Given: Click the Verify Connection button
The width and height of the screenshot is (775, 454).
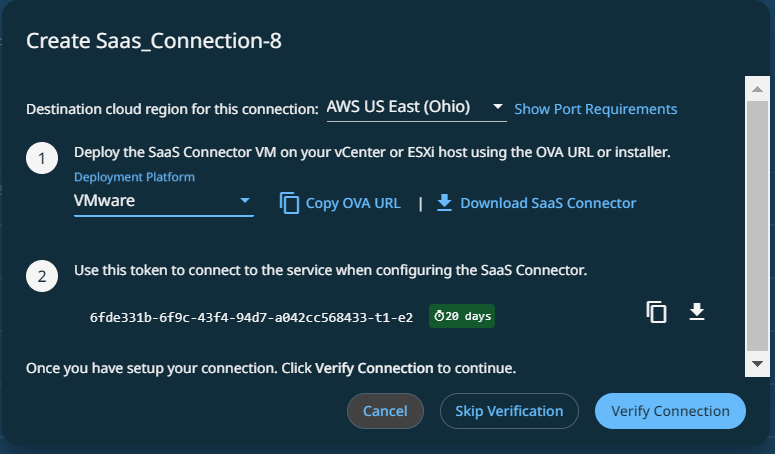Looking at the screenshot, I should pos(670,411).
